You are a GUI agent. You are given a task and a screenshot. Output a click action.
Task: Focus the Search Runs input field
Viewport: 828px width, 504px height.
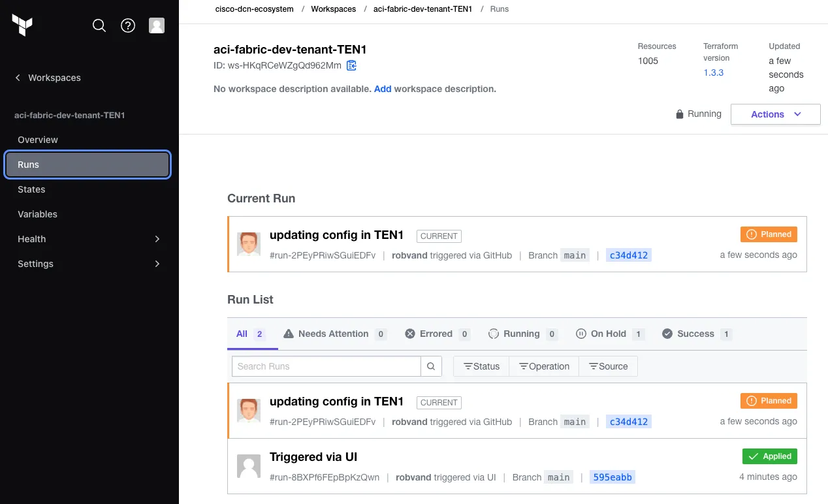coord(326,366)
